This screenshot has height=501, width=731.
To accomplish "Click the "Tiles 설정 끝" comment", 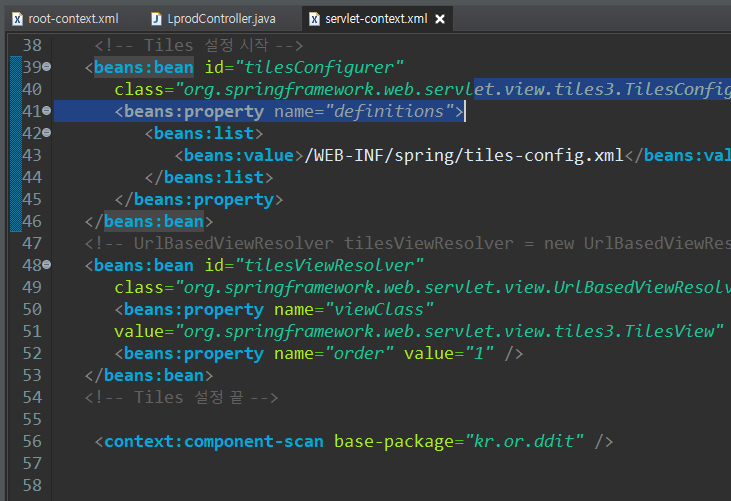I will click(181, 398).
